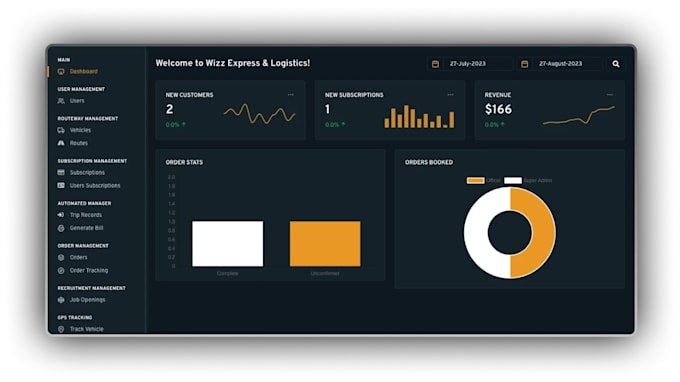Open Subscriptions page

(87, 173)
